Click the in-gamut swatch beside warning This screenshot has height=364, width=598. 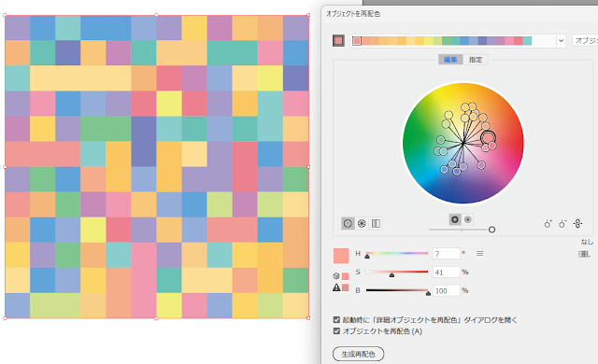click(345, 287)
